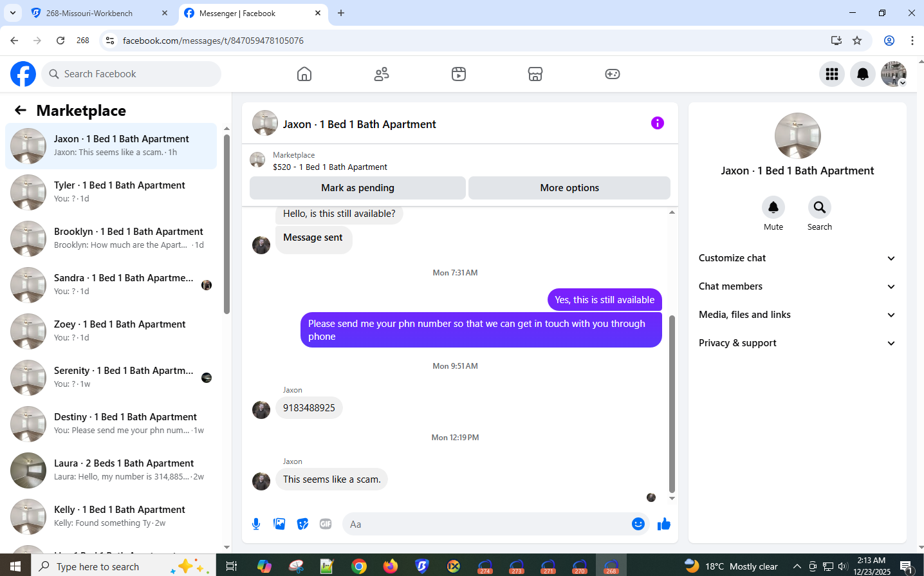The image size is (924, 576).
Task: Click the conversation list scrollbar
Action: click(x=226, y=224)
